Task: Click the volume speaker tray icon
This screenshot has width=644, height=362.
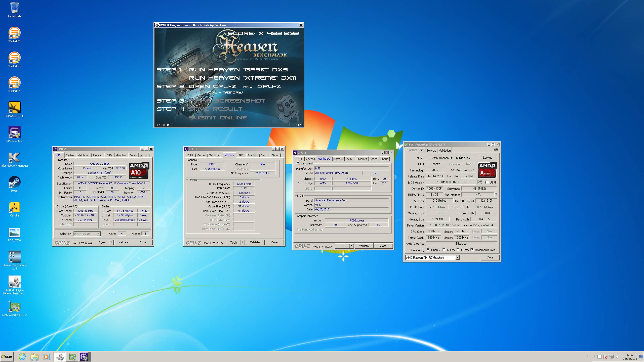Action: [618, 357]
